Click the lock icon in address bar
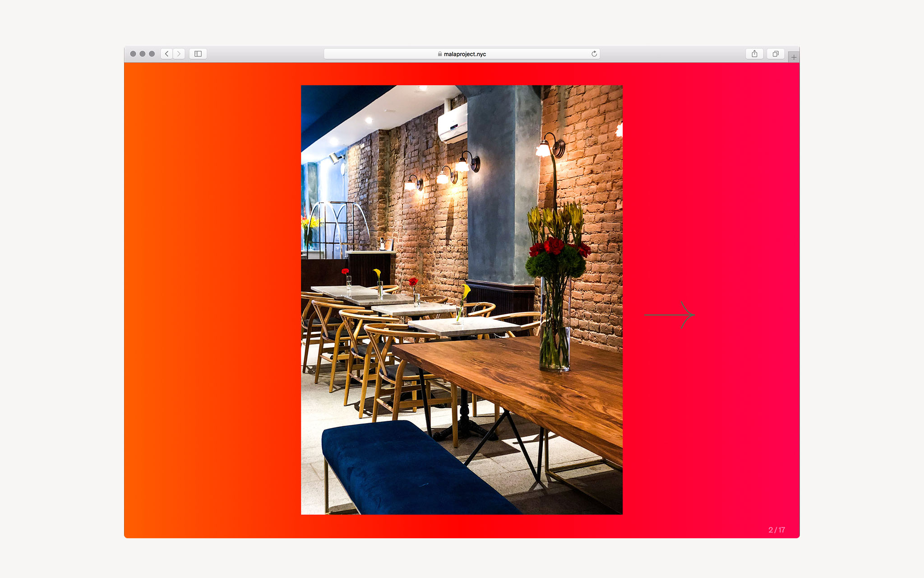The height and width of the screenshot is (578, 924). 440,54
